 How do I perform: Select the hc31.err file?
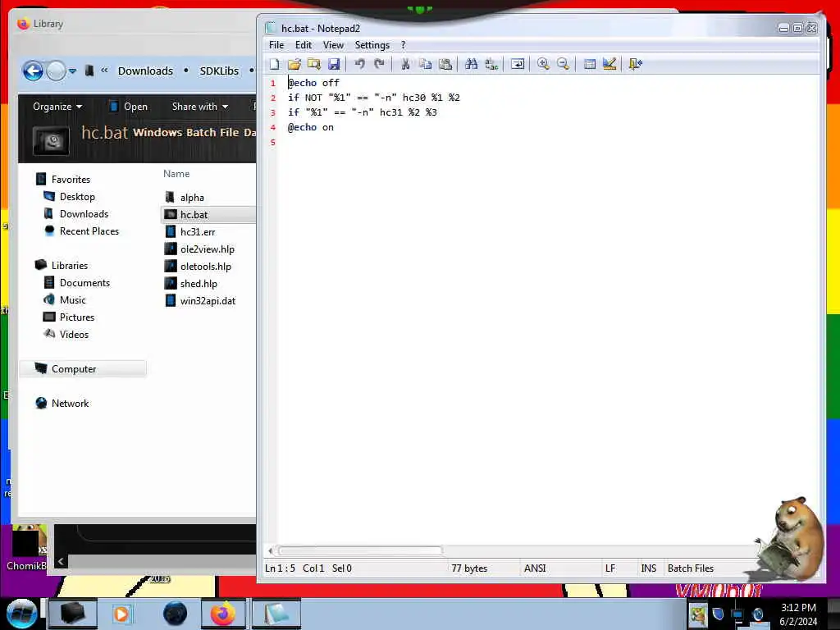tap(198, 232)
